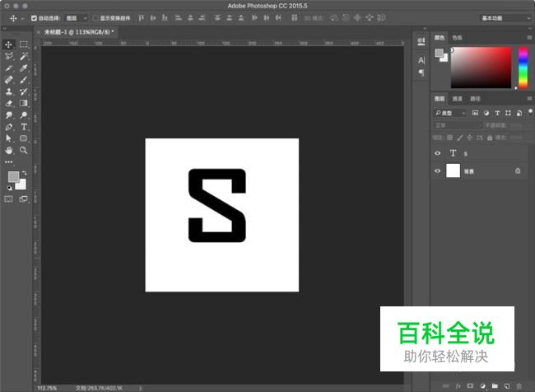
Task: Uncheck the 自动选择 auto-select checkbox
Action: [x=34, y=18]
